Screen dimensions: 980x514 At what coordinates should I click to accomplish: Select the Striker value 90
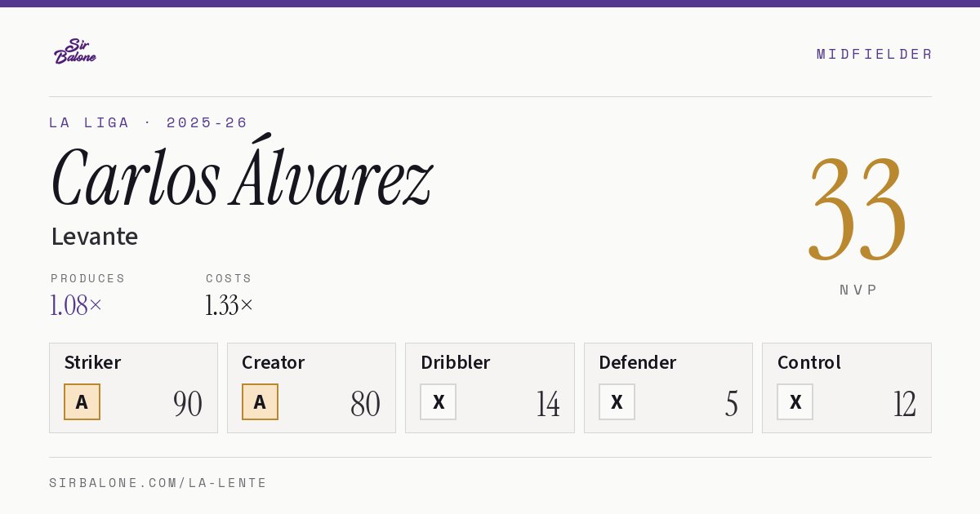pos(188,404)
